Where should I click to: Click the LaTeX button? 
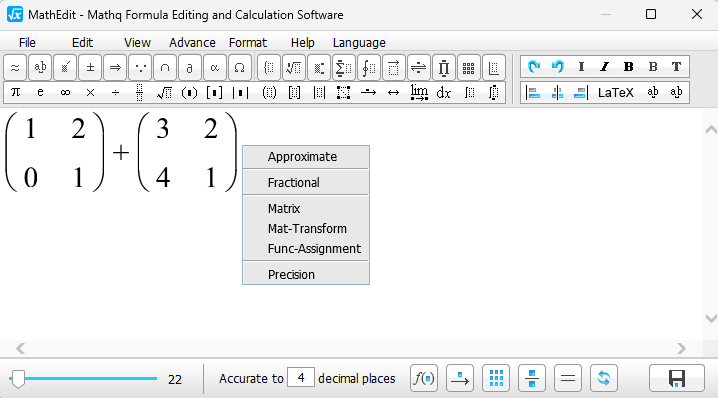[616, 93]
